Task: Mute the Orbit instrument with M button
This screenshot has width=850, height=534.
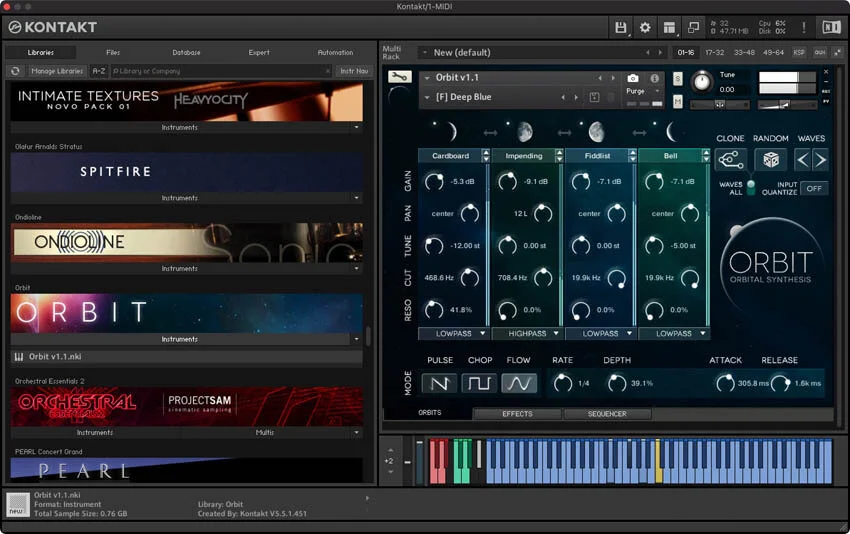Action: click(x=678, y=101)
